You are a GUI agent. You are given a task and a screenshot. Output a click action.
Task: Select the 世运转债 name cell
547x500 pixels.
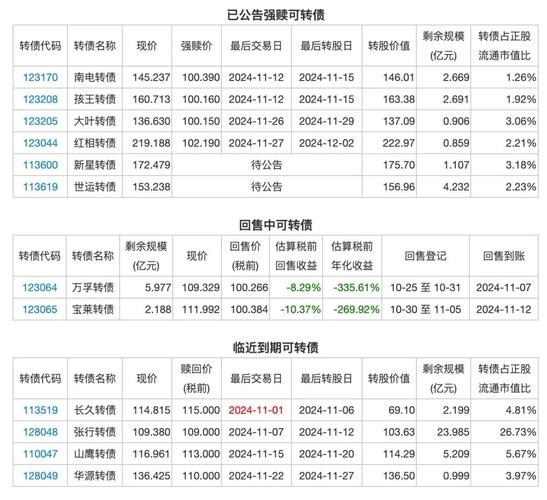point(95,187)
